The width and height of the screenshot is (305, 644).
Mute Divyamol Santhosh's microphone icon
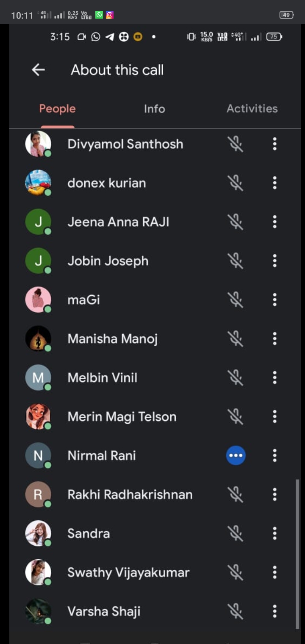point(236,144)
